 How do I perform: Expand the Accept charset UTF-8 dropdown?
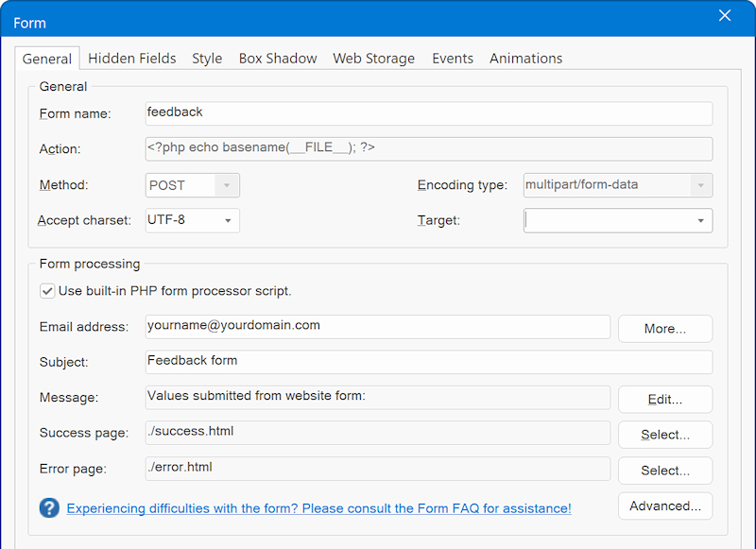228,221
